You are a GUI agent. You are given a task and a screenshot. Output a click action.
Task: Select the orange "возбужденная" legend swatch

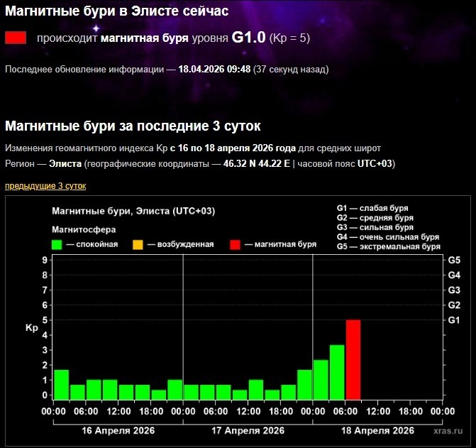coord(138,244)
